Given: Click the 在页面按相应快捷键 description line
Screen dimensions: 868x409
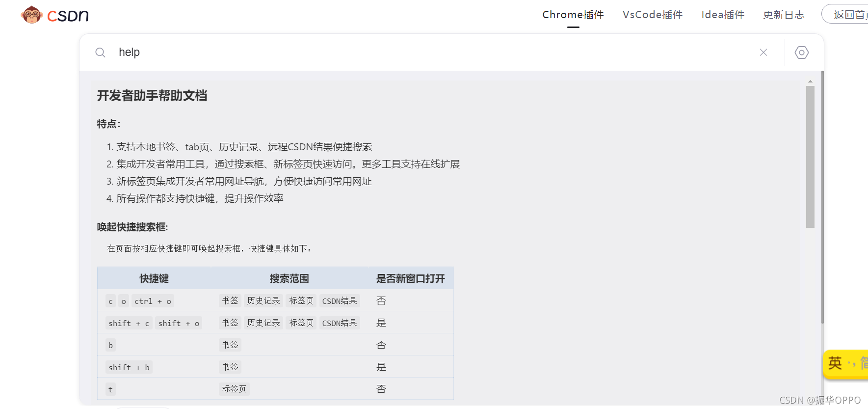Looking at the screenshot, I should coord(209,248).
